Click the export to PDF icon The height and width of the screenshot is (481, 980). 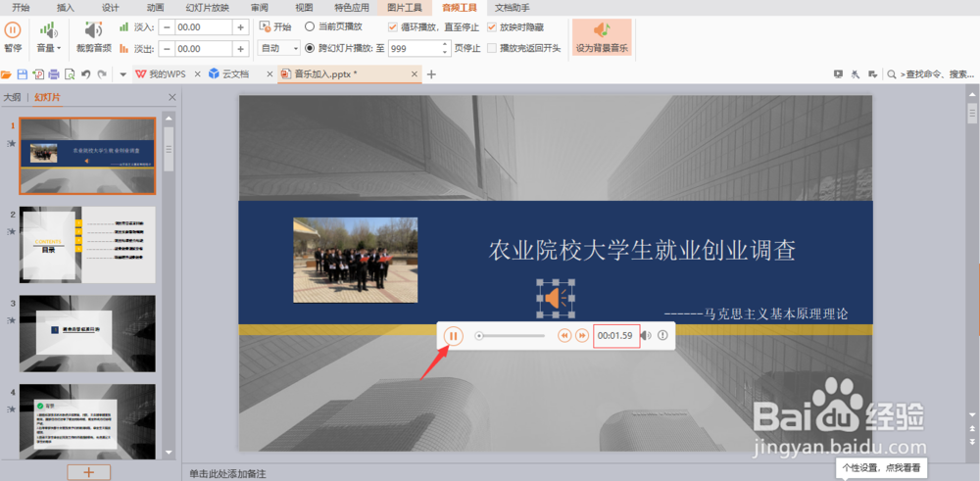(x=38, y=74)
